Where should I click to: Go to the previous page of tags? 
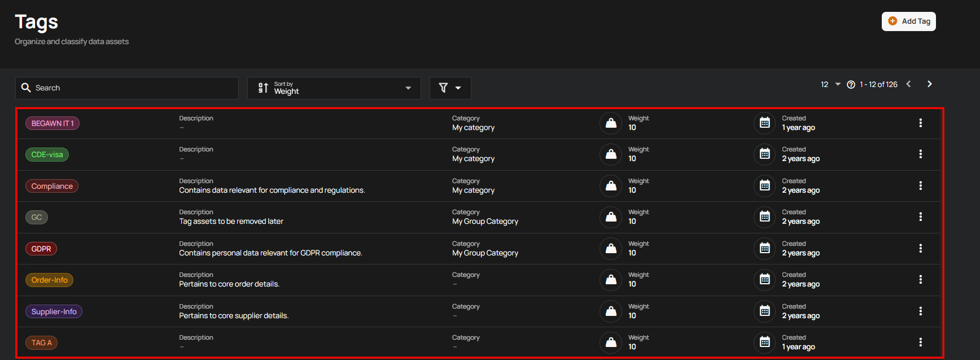(908, 84)
